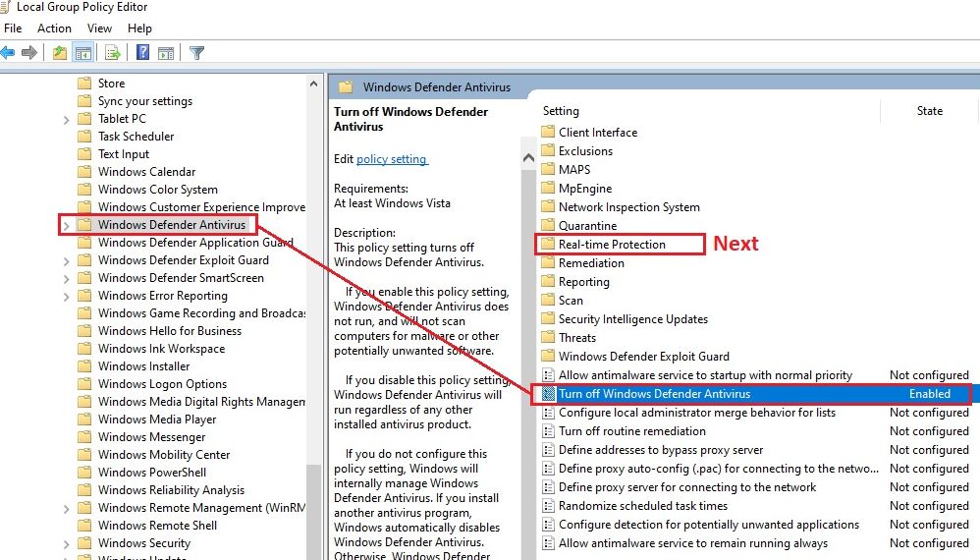This screenshot has height=560, width=980.
Task: Toggle Show/Hide Console Tree icon
Action: coord(83,53)
